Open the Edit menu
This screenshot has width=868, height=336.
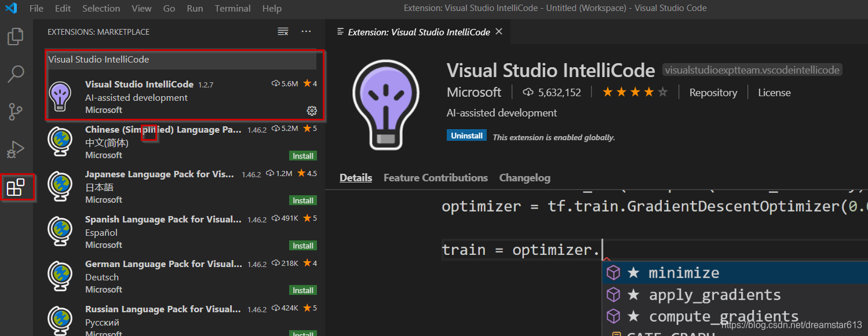63,8
